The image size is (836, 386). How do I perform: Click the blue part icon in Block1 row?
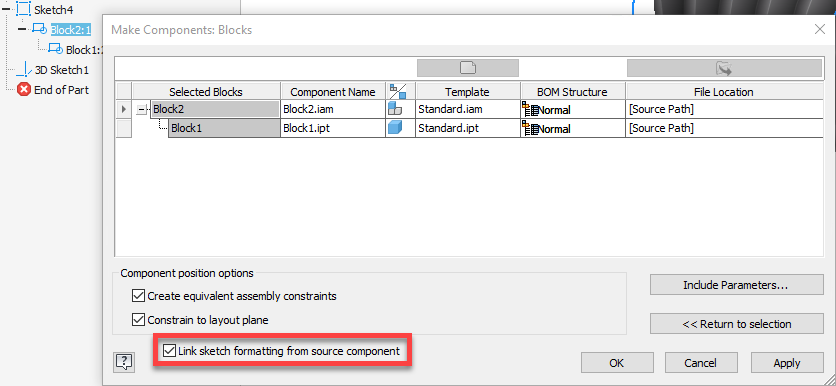395,128
